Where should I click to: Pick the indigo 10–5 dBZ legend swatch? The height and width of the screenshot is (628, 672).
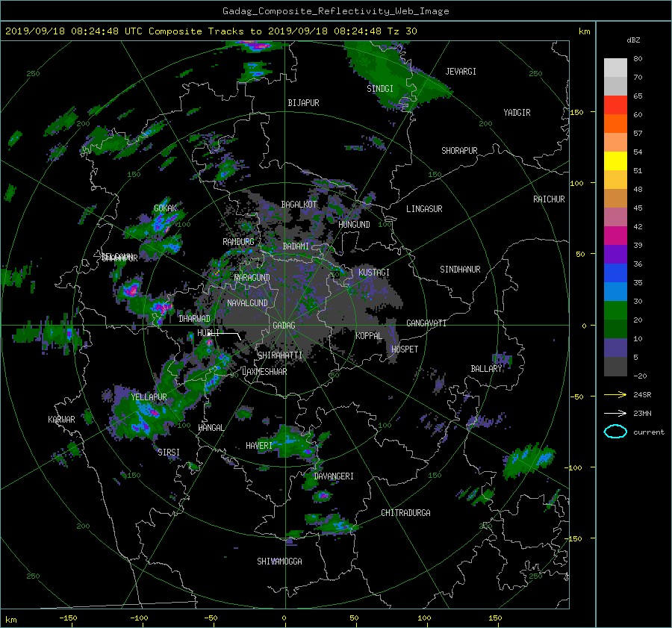615,348
